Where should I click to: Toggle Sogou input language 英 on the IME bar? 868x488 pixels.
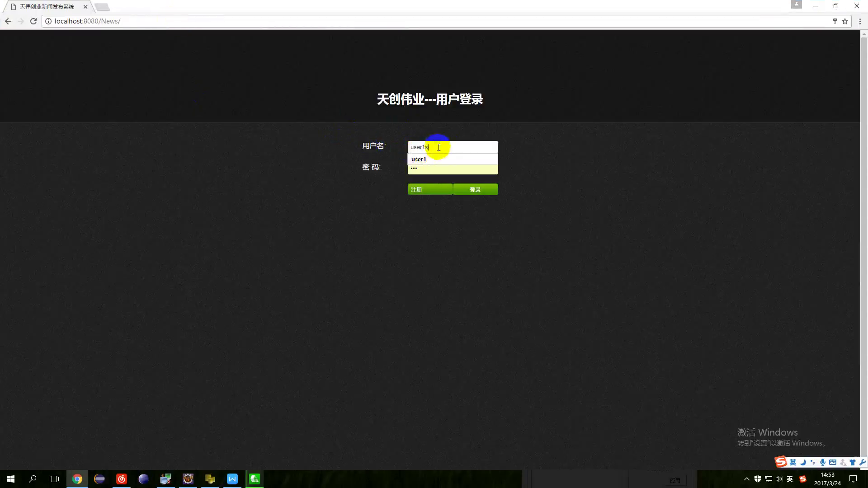pyautogui.click(x=793, y=462)
